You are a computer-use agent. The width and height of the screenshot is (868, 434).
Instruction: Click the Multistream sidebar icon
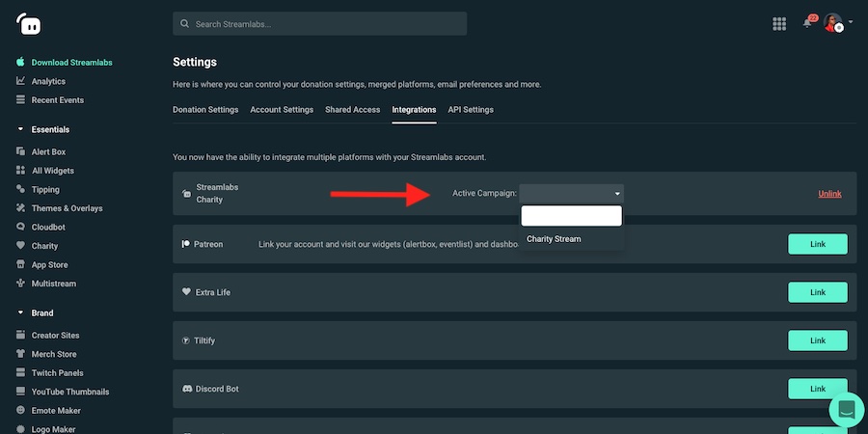[x=20, y=283]
